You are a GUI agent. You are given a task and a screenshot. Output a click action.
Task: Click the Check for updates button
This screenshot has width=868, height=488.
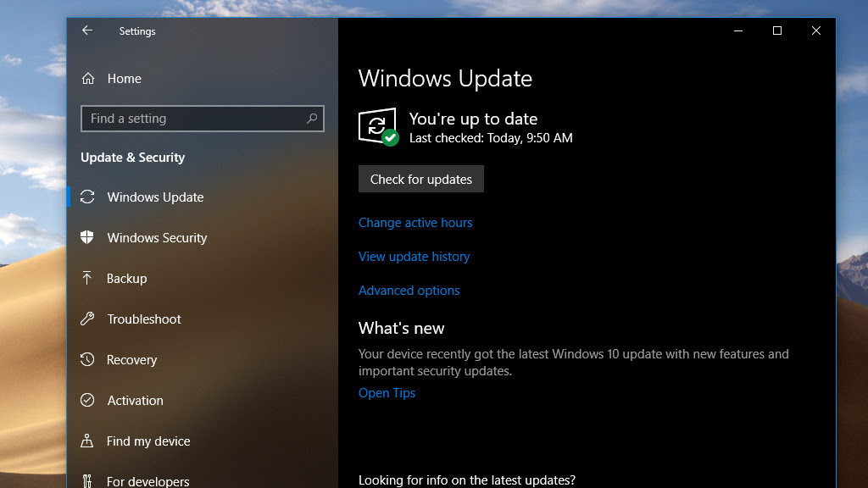pos(421,179)
